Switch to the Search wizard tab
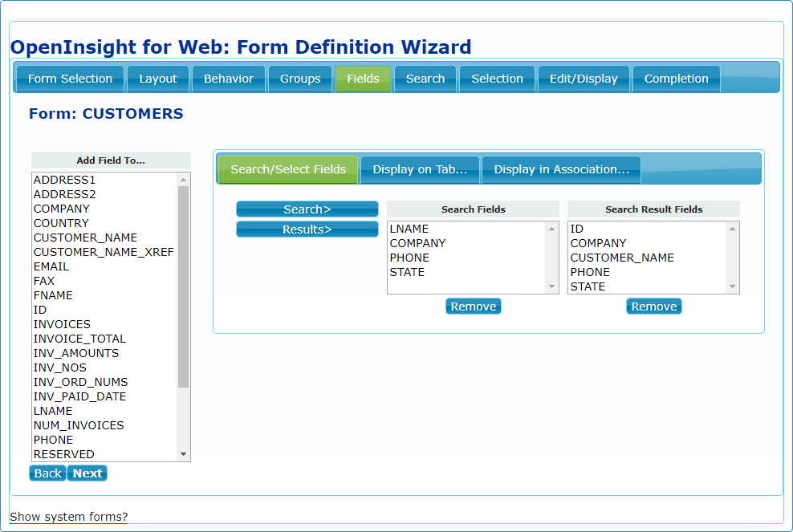This screenshot has width=793, height=532. 425,79
